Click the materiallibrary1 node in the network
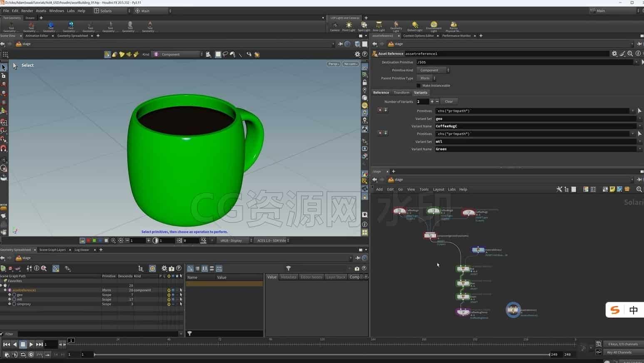 click(478, 250)
